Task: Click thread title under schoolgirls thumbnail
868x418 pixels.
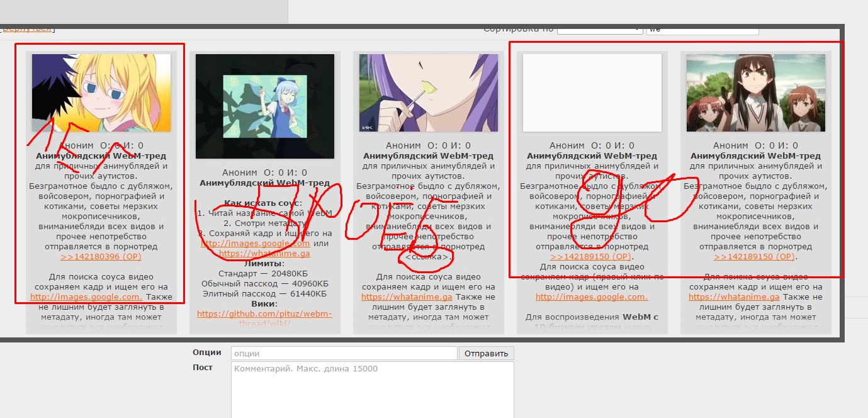Action: tap(756, 156)
